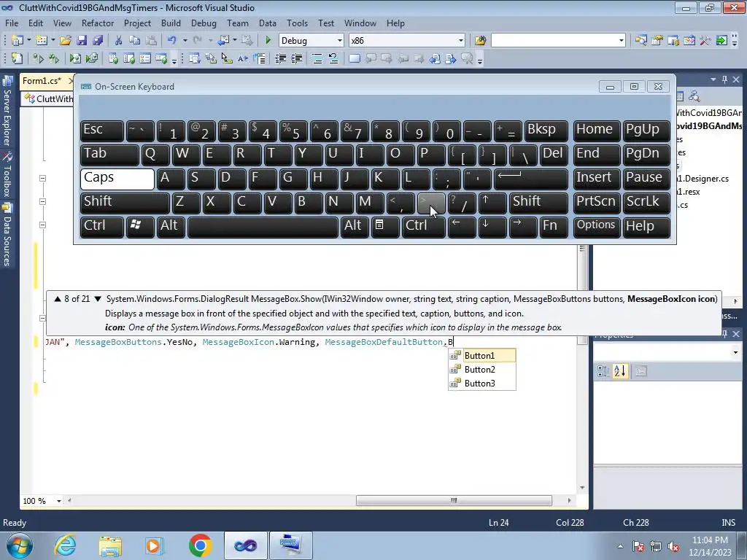This screenshot has width=747, height=560.
Task: Open Google Chrome from the taskbar
Action: tap(200, 545)
